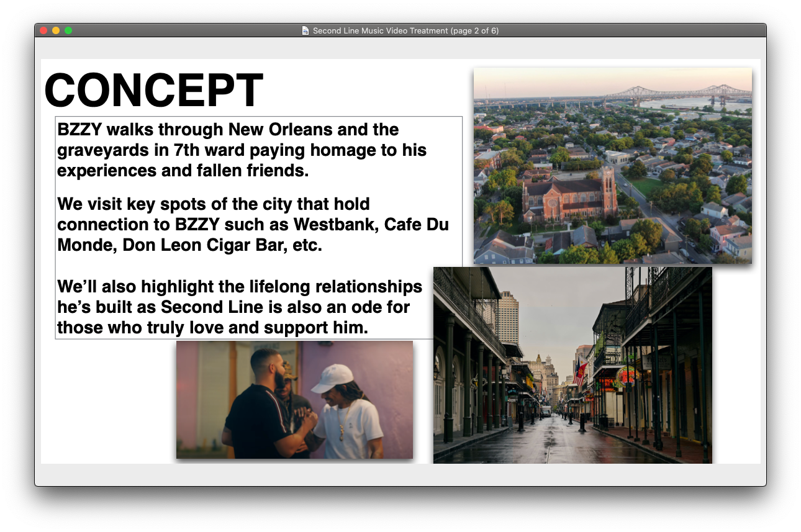
Task: Click the CONCEPT heading
Action: click(154, 91)
